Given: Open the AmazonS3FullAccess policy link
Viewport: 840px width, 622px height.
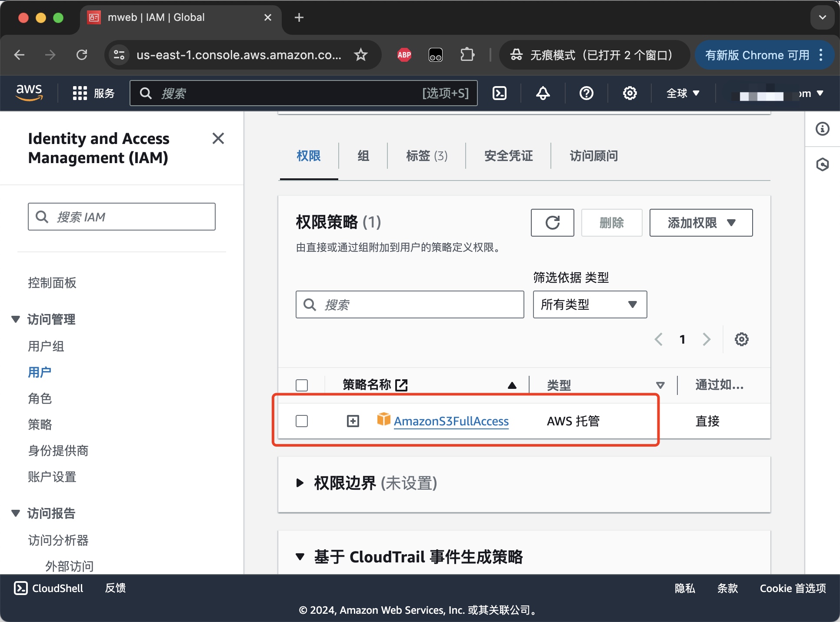Looking at the screenshot, I should (x=451, y=421).
